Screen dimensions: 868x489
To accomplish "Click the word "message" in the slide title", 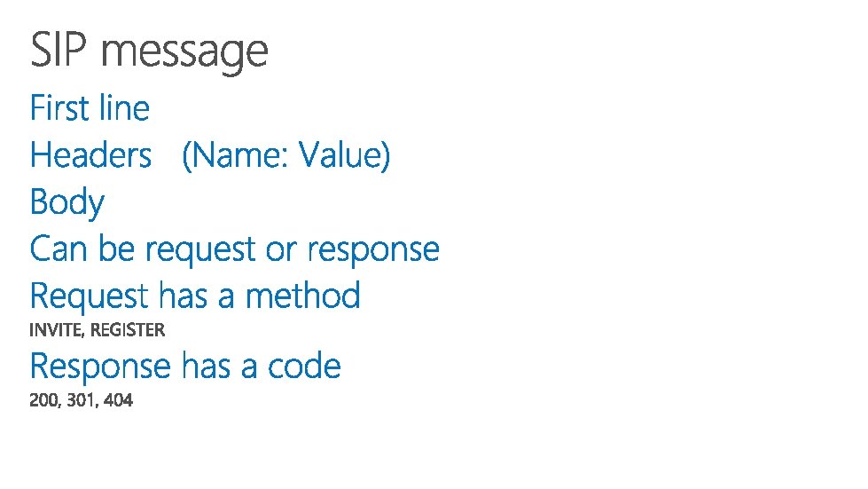I will 186,52.
